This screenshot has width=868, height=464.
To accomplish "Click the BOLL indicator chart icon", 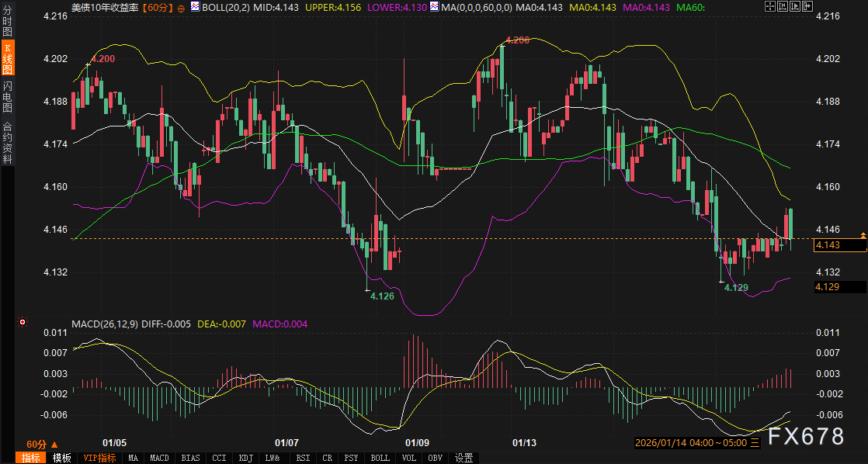I will pos(196,6).
